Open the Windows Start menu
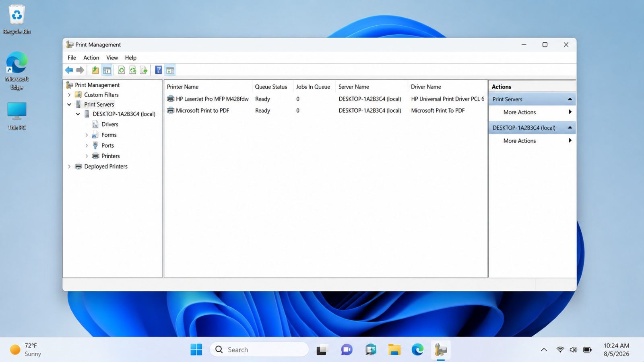644x362 pixels. point(196,350)
